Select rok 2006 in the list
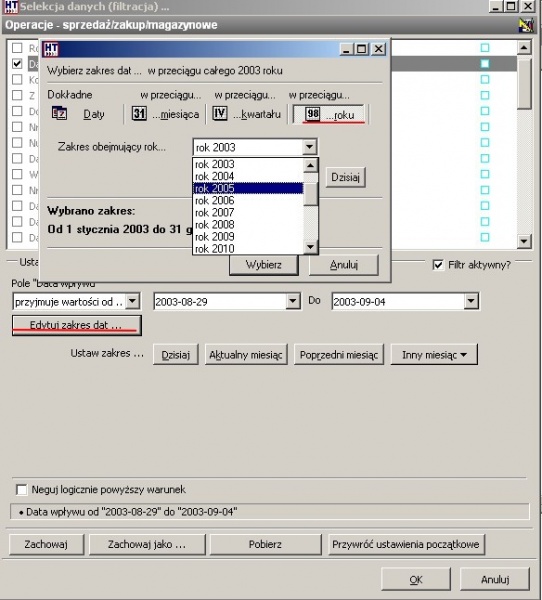 coord(248,201)
